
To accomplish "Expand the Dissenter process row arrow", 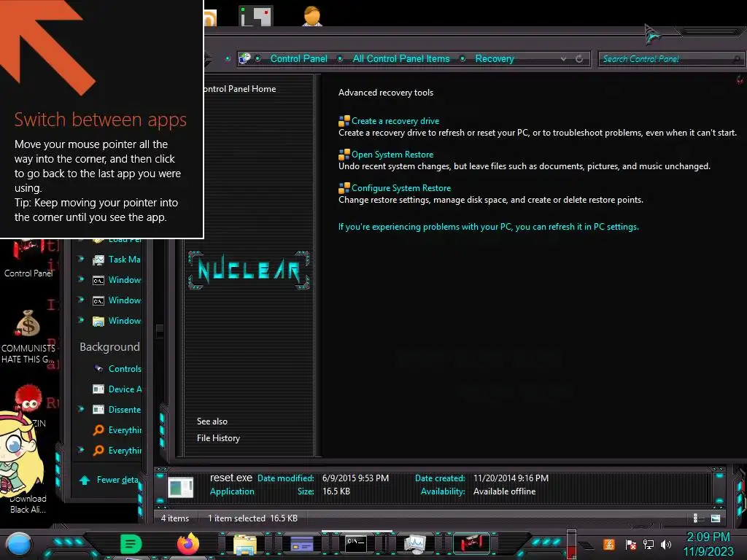I will [x=81, y=409].
